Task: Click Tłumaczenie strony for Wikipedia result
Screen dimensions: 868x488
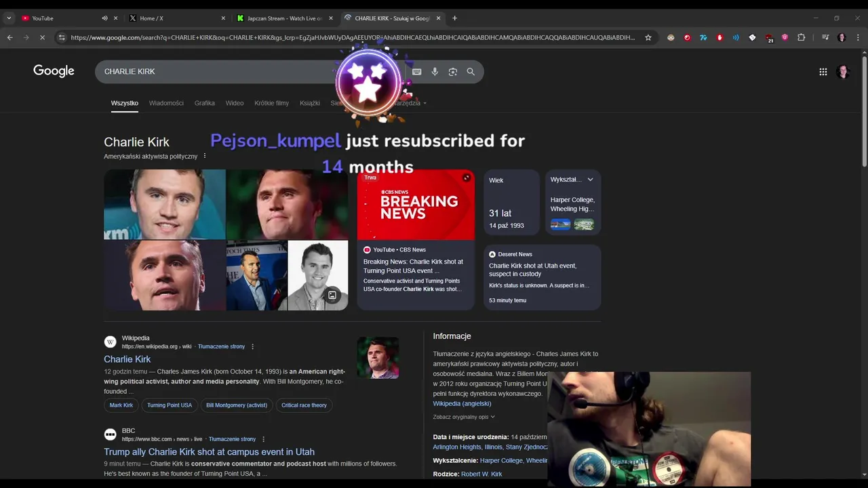Action: (x=221, y=346)
